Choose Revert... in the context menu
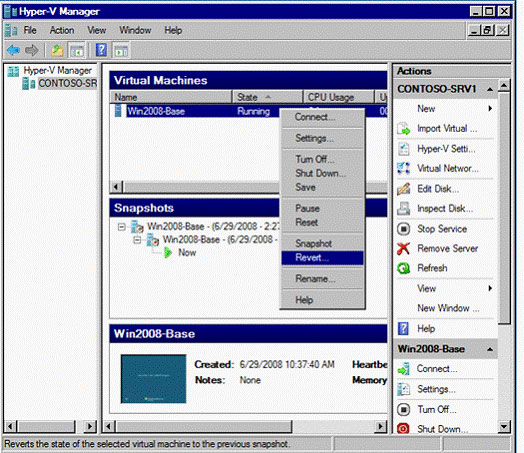This screenshot has height=453, width=524. [x=322, y=258]
